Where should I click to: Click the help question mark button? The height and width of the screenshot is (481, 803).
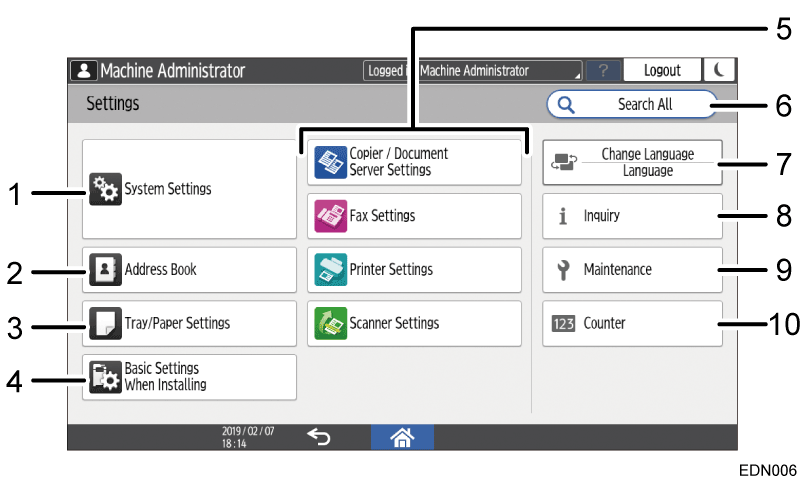(603, 71)
